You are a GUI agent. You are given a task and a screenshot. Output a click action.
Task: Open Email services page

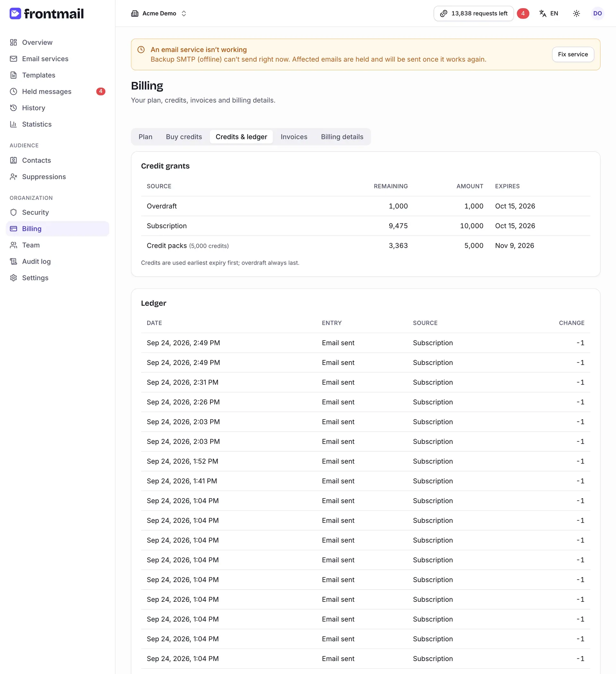(x=57, y=59)
